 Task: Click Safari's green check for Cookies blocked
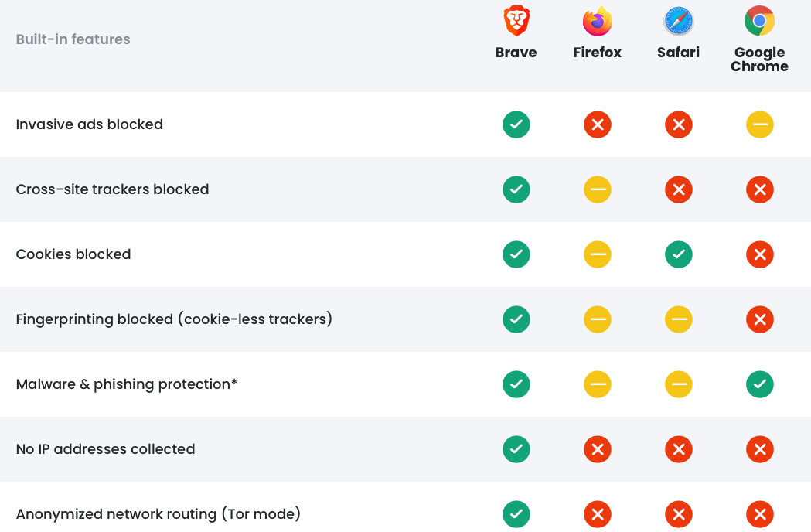coord(679,254)
